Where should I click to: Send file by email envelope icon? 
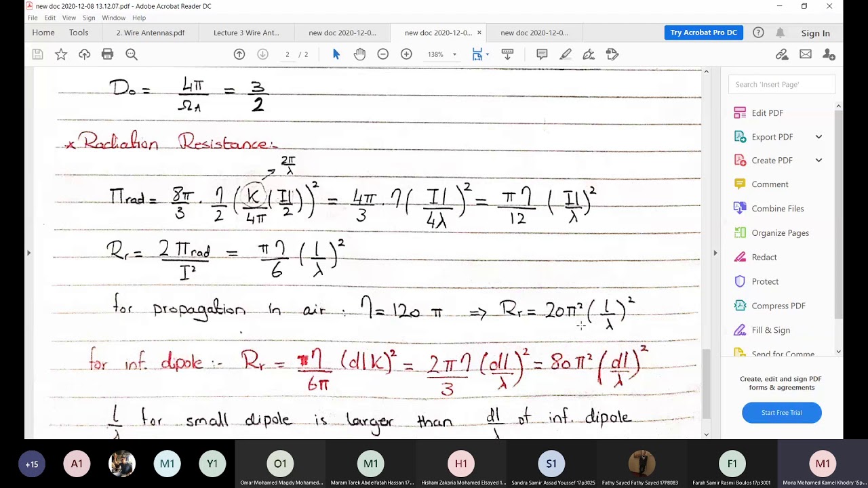click(x=806, y=54)
